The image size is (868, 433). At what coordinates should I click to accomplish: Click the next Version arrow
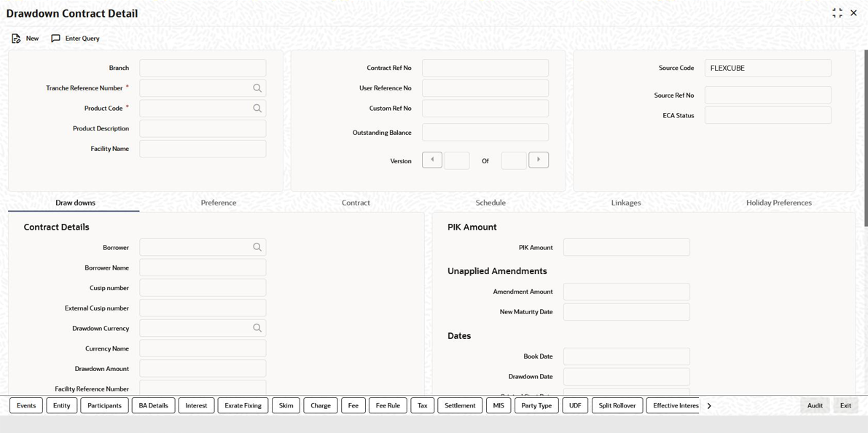(x=539, y=160)
